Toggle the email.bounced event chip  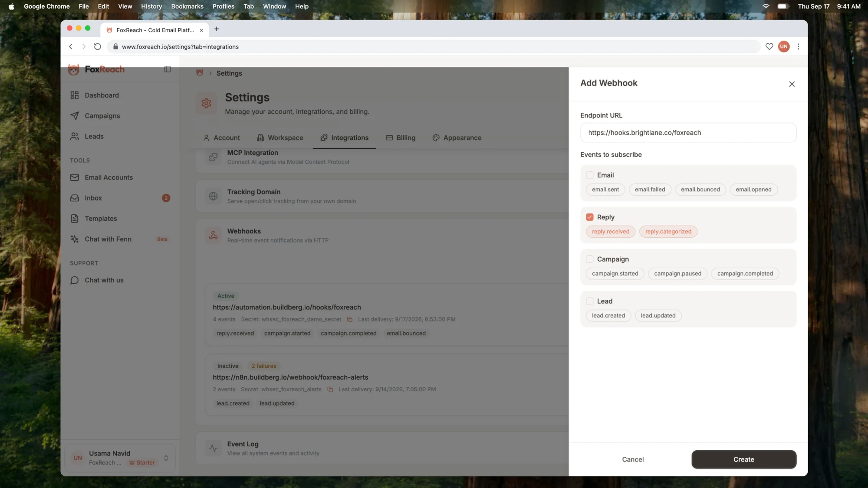point(700,190)
